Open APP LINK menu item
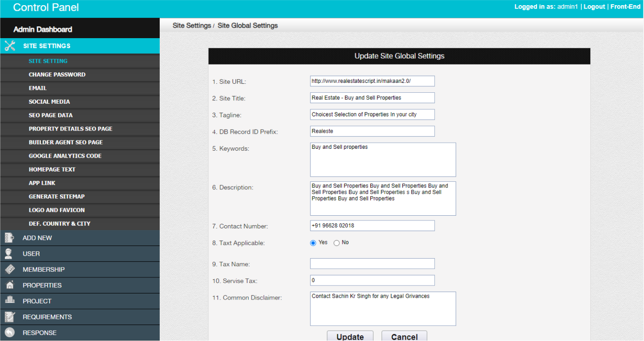 80,183
